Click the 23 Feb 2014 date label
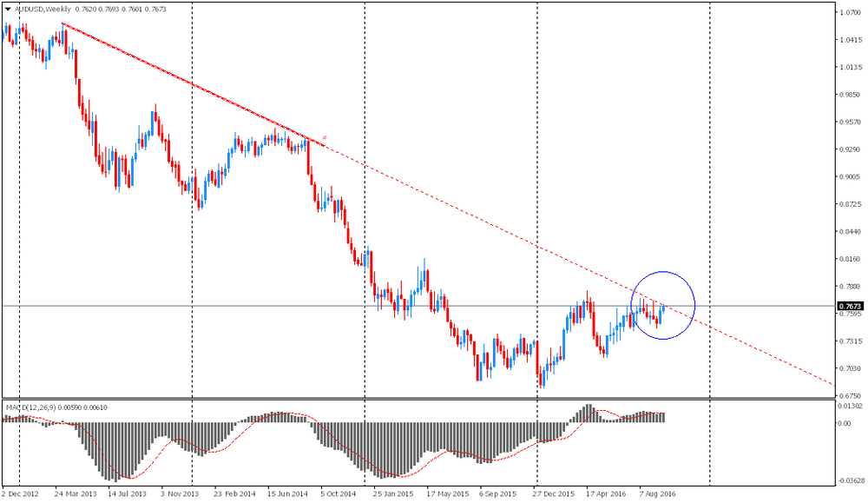The width and height of the screenshot is (868, 503). click(x=234, y=493)
